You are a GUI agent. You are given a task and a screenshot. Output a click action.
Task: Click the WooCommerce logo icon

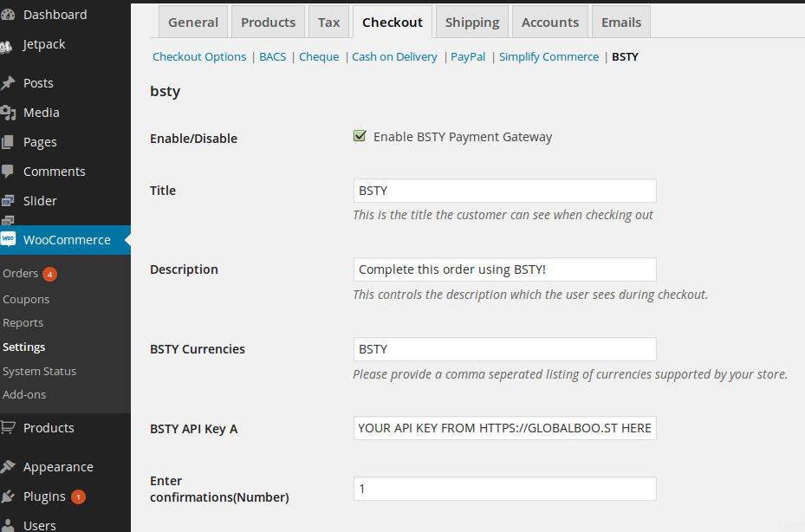tap(8, 239)
